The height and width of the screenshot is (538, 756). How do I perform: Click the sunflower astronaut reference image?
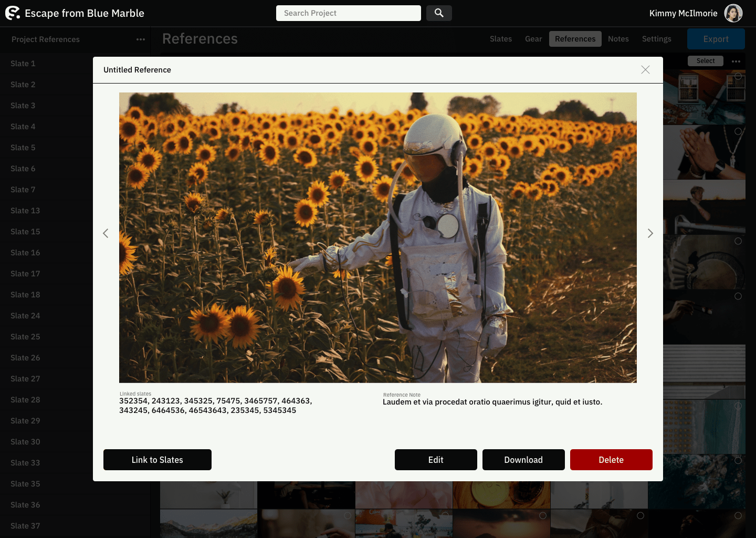click(x=378, y=237)
